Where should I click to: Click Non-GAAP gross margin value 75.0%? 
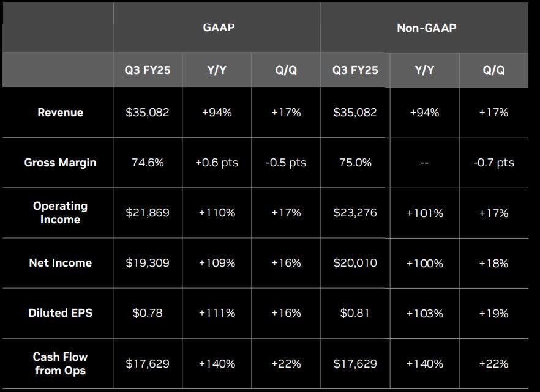[x=355, y=163]
